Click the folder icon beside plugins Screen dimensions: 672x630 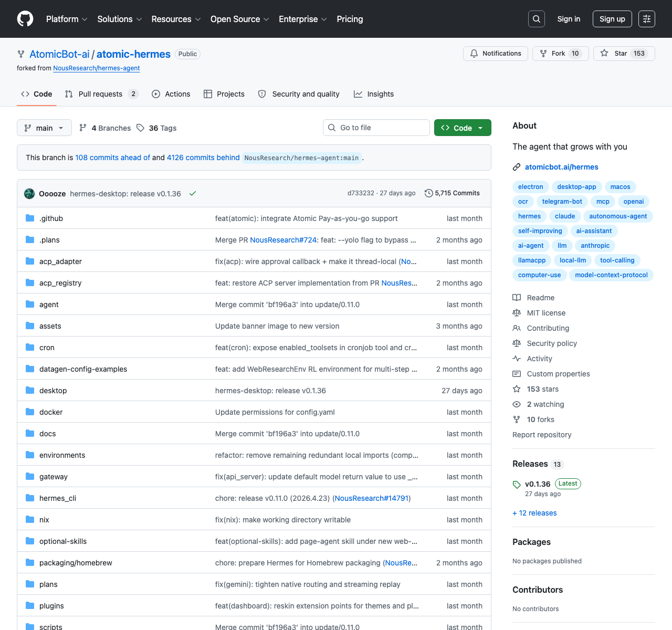pyautogui.click(x=30, y=606)
